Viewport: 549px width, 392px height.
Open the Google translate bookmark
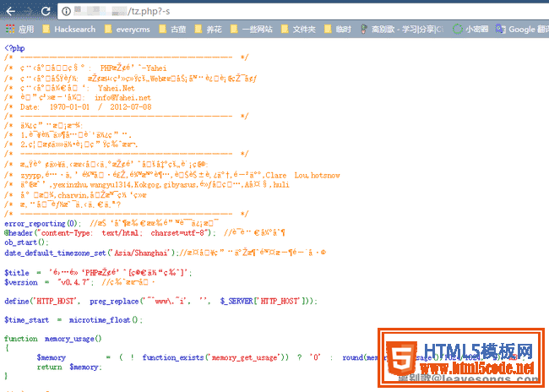pos(522,29)
